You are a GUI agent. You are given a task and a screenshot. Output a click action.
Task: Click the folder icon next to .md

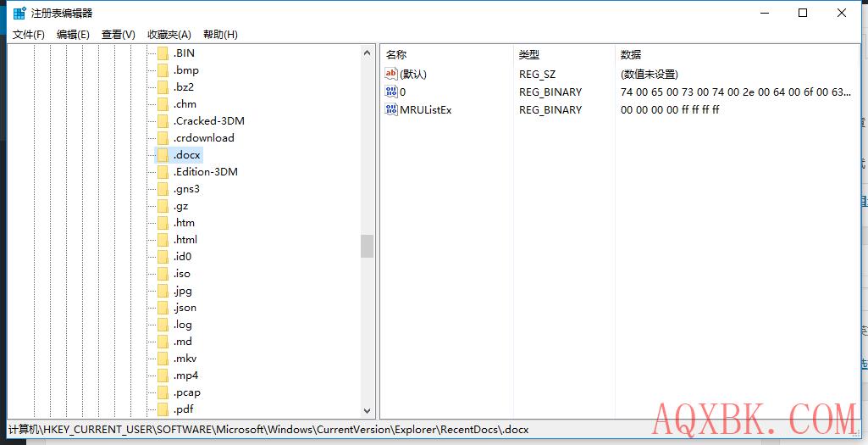[x=163, y=342]
